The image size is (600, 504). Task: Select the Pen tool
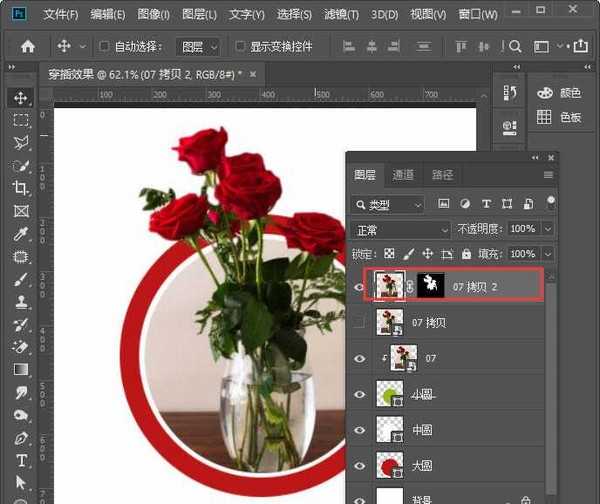pyautogui.click(x=20, y=438)
